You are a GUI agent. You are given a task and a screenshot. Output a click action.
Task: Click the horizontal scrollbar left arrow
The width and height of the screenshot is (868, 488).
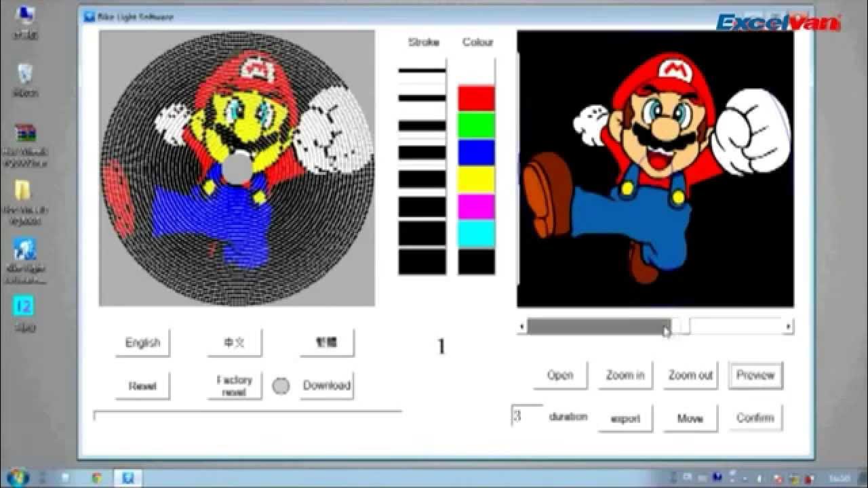521,327
